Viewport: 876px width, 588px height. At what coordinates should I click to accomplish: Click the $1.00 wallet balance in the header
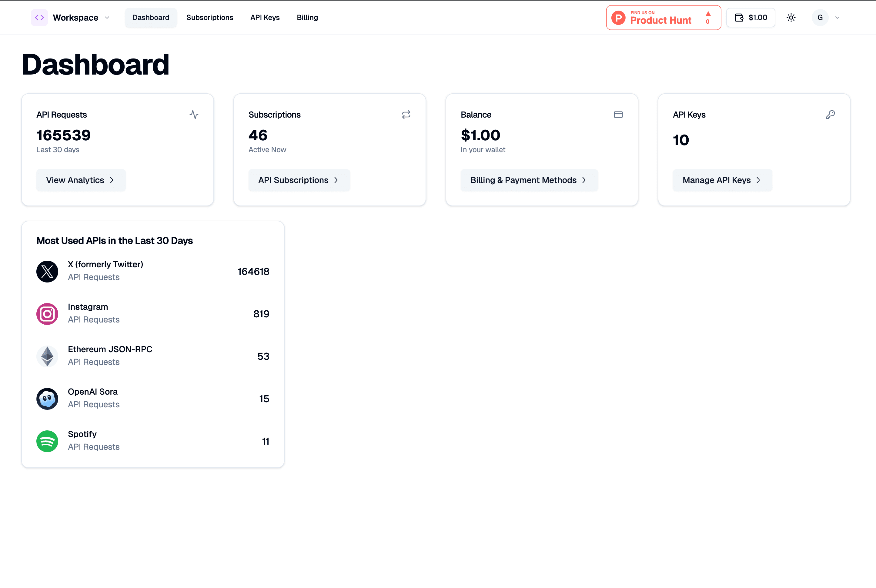[751, 17]
